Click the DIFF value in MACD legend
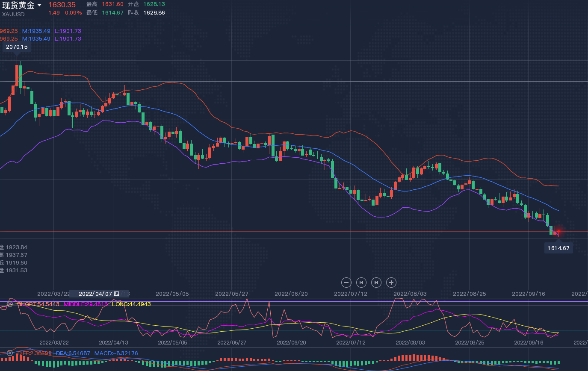The height and width of the screenshot is (371, 588). 34,353
